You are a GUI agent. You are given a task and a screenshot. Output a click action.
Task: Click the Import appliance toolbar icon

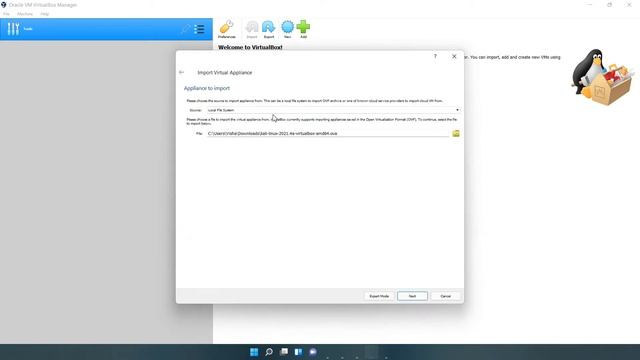click(x=252, y=29)
